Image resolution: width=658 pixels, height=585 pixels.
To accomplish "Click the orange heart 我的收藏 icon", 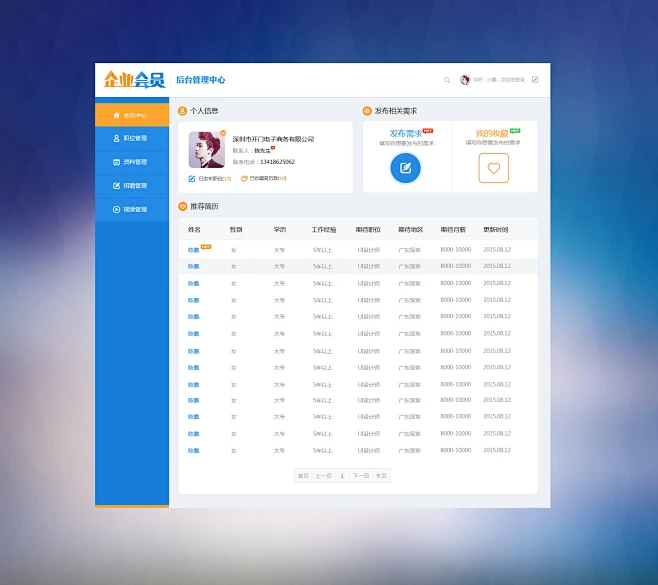I will [x=493, y=168].
